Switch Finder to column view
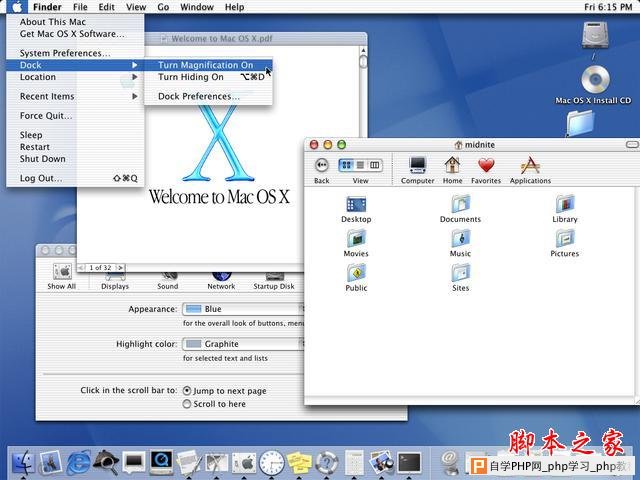640x480 pixels. 374,165
